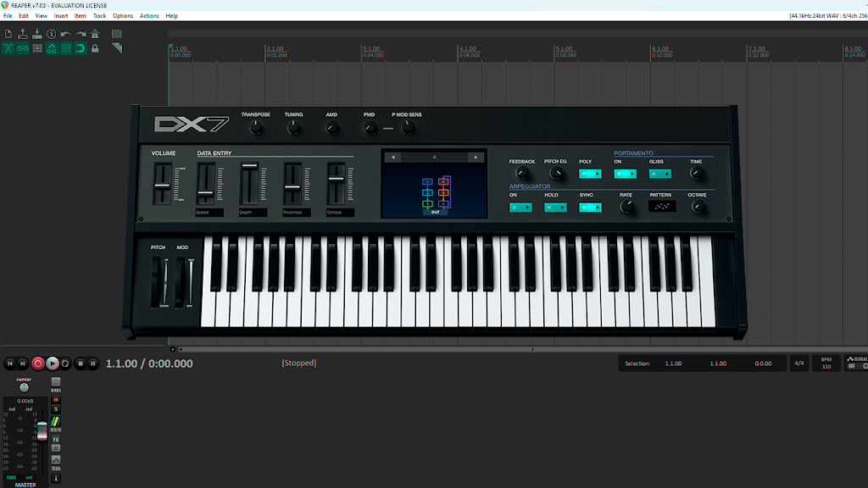This screenshot has height=488, width=868.
Task: Click the GLOBAL automation override button
Action: click(857, 363)
